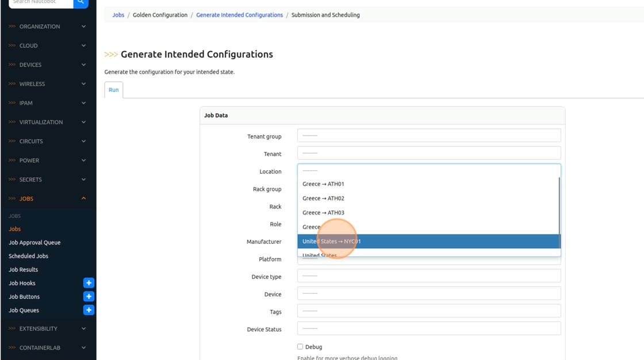Open Generate Intended Configurations breadcrumb link
The image size is (644, 360).
(239, 15)
